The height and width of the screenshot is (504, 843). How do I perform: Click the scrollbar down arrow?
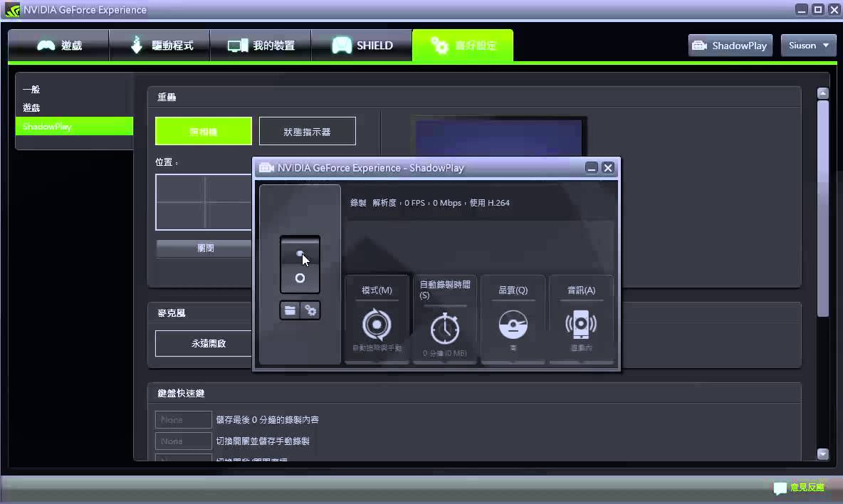pos(822,454)
